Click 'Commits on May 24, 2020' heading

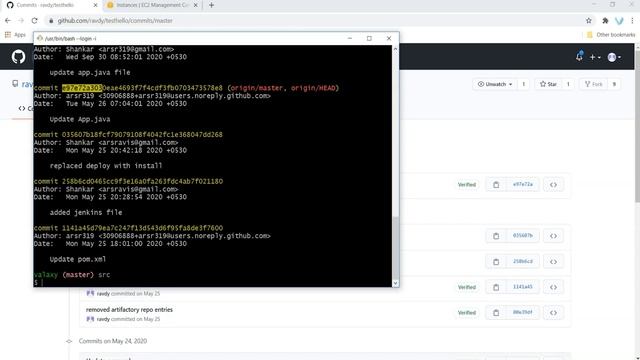[x=113, y=341]
